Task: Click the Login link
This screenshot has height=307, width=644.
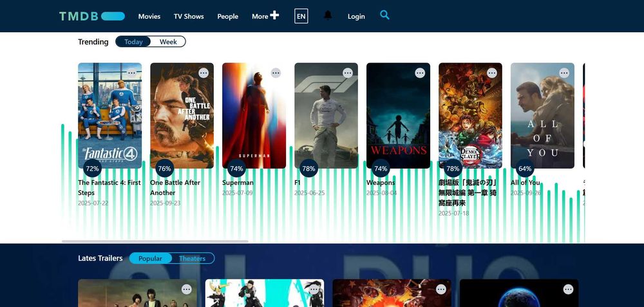Action: [x=356, y=17]
